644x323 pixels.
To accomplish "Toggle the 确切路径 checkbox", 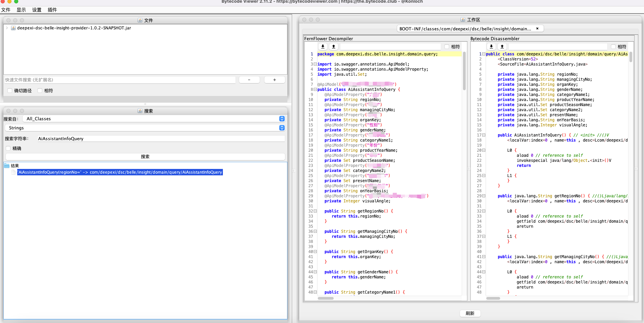I will coord(10,91).
